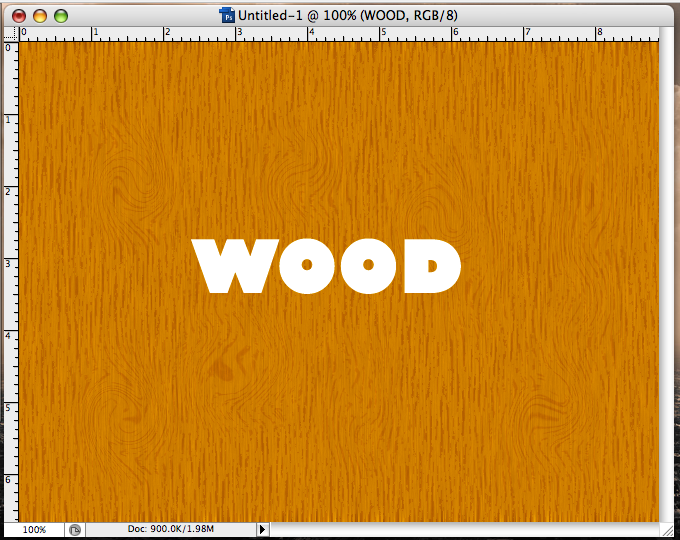Zoom the window with the green button

pos(61,16)
